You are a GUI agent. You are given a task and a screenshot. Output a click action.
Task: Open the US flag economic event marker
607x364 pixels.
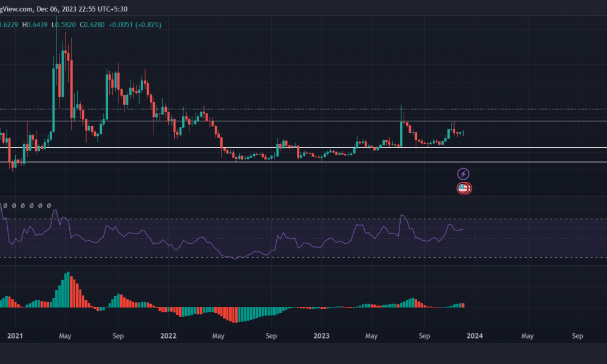pos(463,189)
